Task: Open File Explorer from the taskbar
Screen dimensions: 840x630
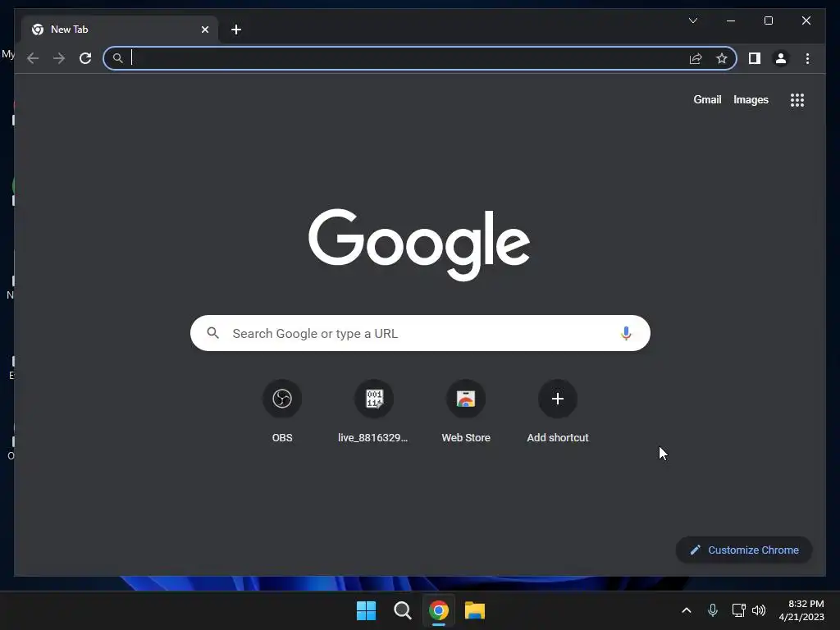Action: (x=475, y=610)
